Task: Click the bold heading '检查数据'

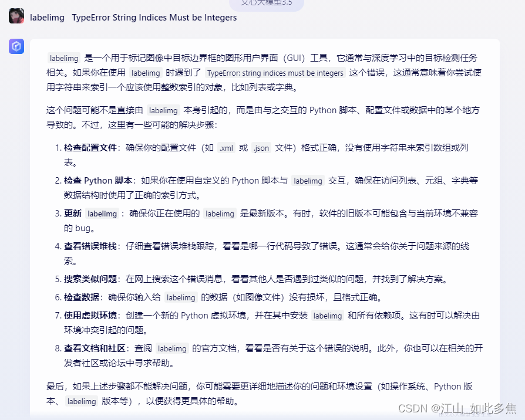Action: pos(82,297)
